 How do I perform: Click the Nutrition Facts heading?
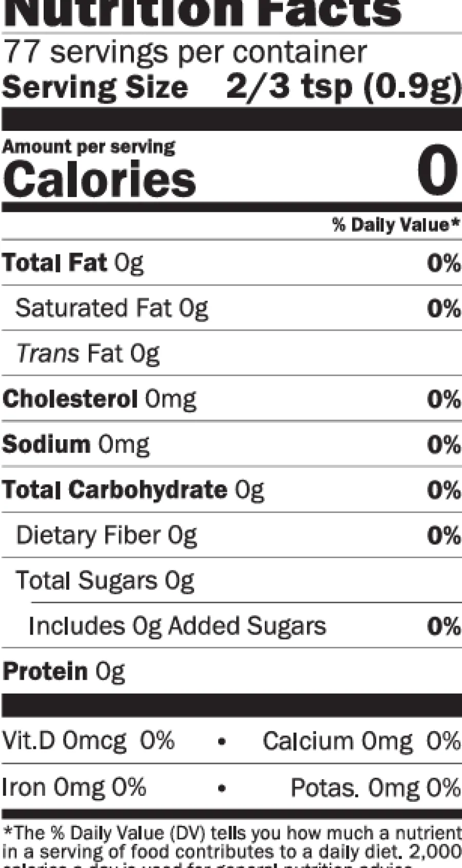(203, 13)
